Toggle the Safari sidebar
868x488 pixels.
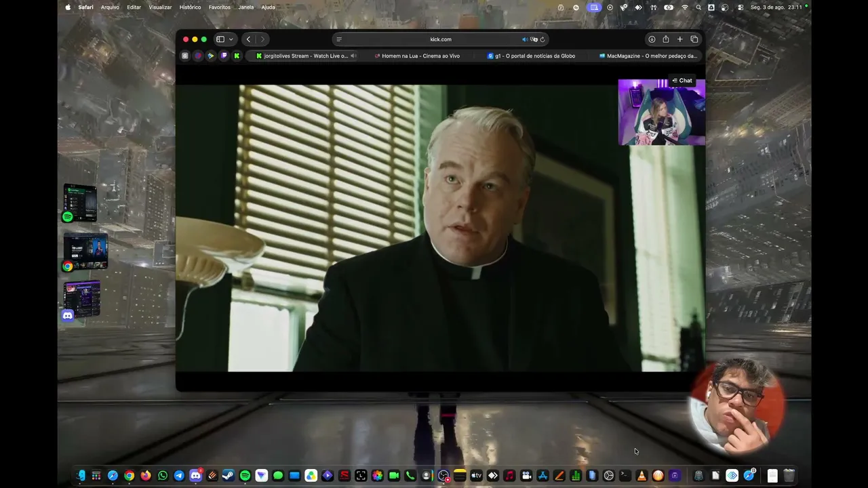(x=220, y=39)
